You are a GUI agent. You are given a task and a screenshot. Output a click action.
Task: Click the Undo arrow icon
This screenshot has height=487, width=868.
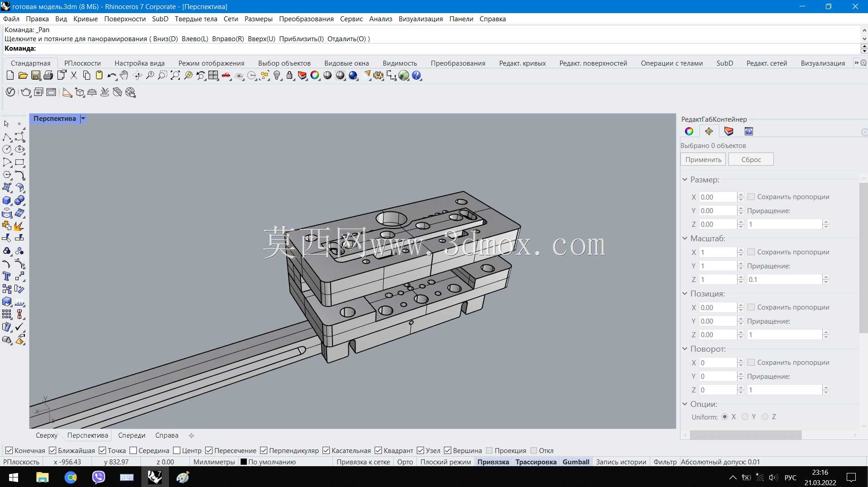pos(112,76)
